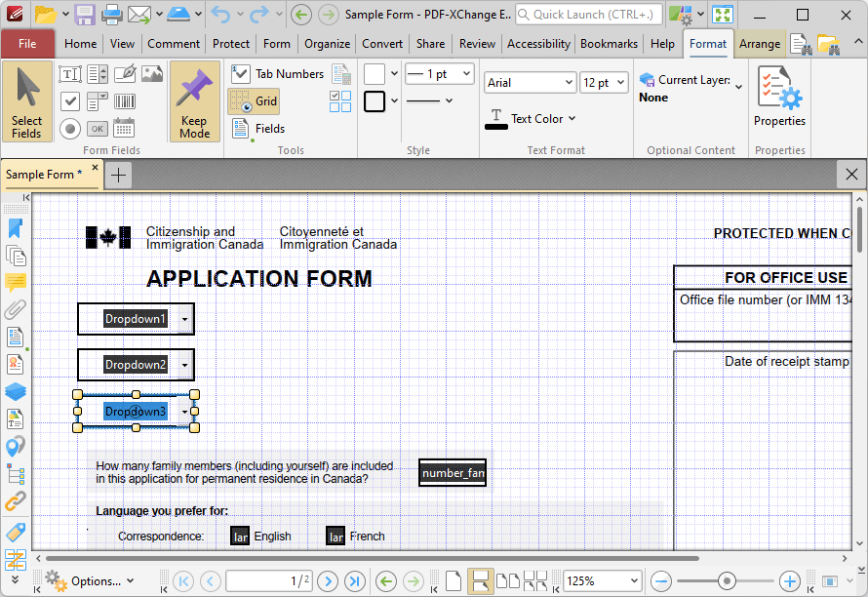Adjust the zoom slider handle

(727, 581)
